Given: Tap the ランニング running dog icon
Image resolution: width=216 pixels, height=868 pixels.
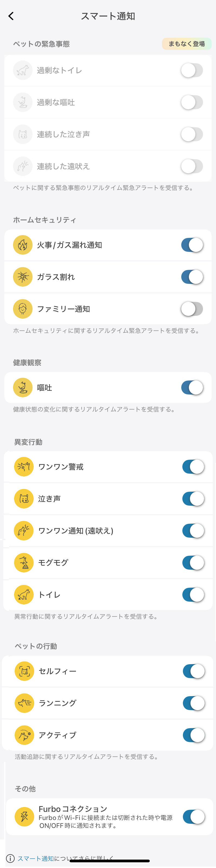Looking at the screenshot, I should [24, 703].
